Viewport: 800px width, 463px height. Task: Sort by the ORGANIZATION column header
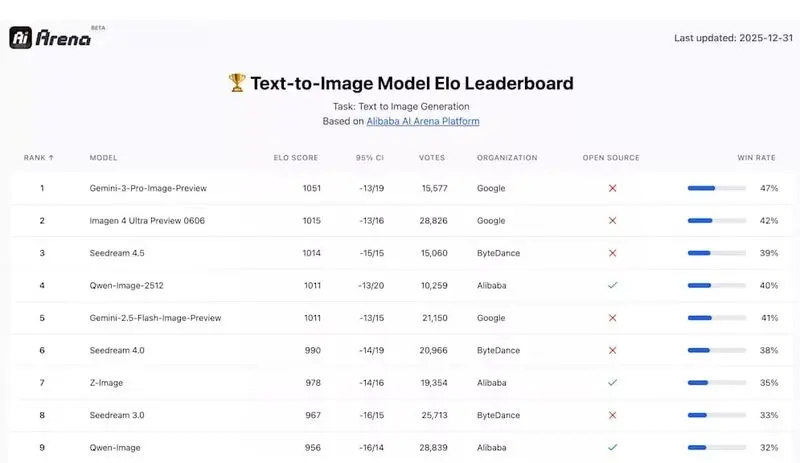507,158
